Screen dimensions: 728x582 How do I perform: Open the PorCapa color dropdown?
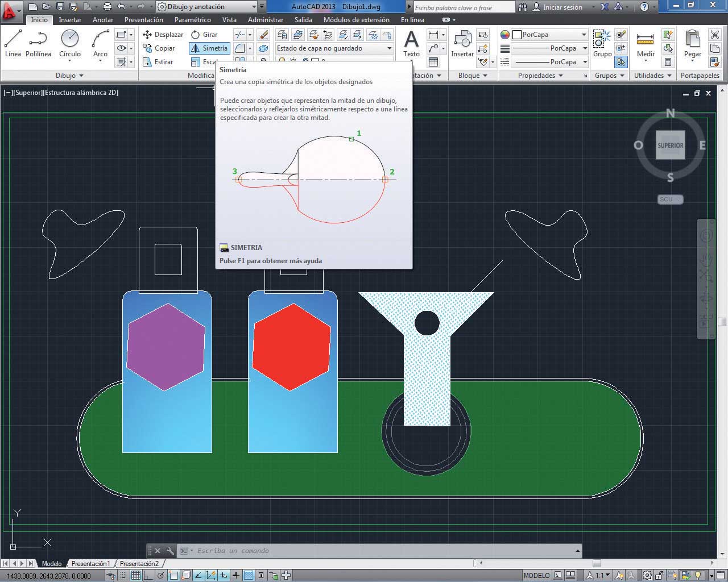click(549, 35)
